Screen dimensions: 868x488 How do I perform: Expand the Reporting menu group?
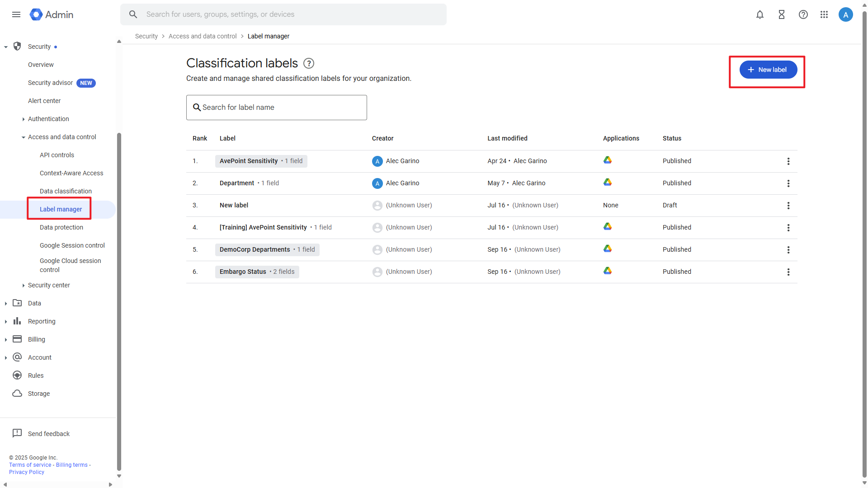[6, 322]
